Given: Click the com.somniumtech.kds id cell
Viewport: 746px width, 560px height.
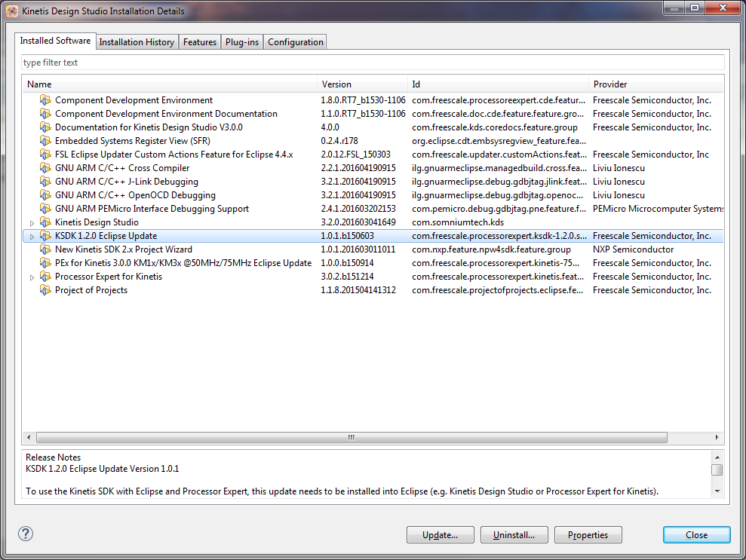Looking at the screenshot, I should tap(458, 222).
